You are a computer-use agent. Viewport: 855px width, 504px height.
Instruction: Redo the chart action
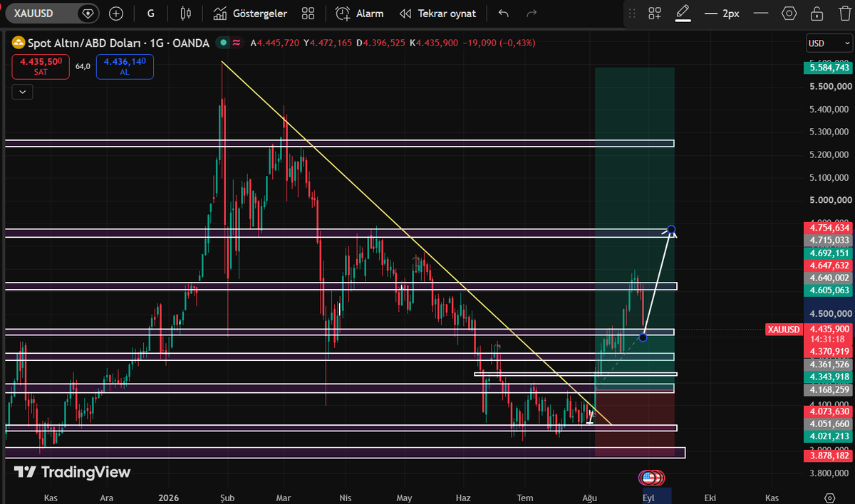pos(532,14)
